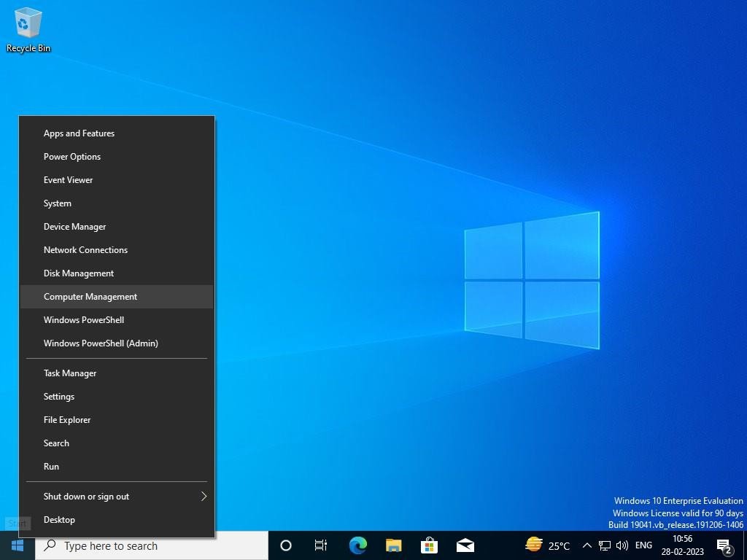Select Windows PowerShell (Admin) entry

pos(117,343)
